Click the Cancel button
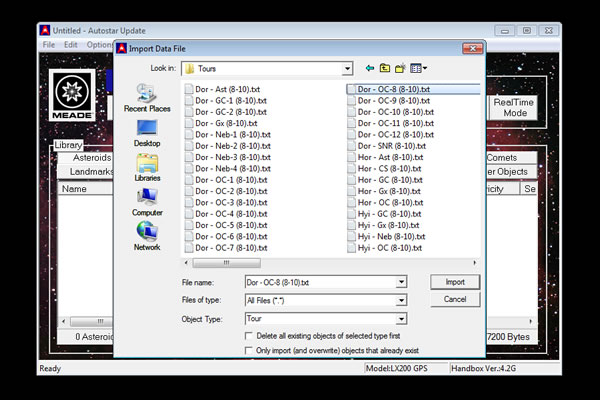 (x=455, y=299)
